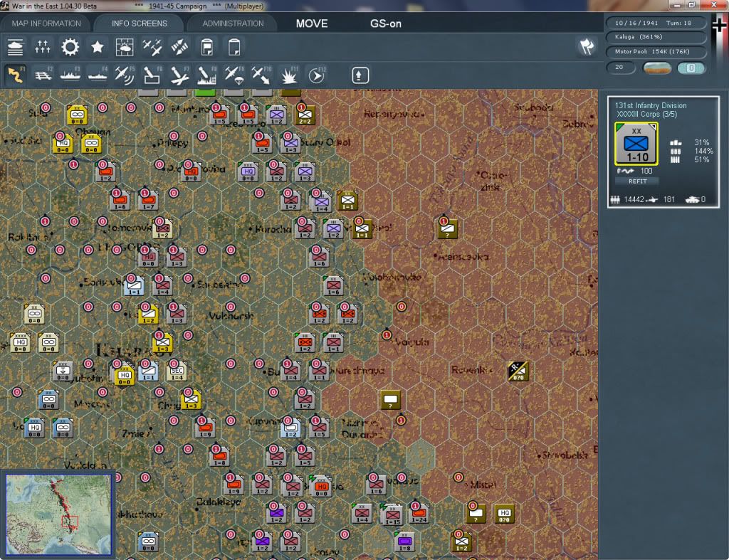The image size is (729, 560).
Task: Open the blank clipboard report icon
Action: click(x=234, y=47)
